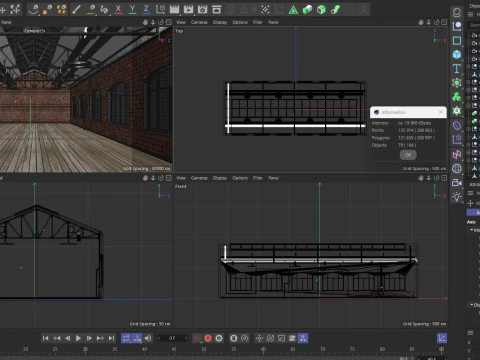480x360 pixels.
Task: Click the magenta Deformer bend icon
Action: point(457,154)
